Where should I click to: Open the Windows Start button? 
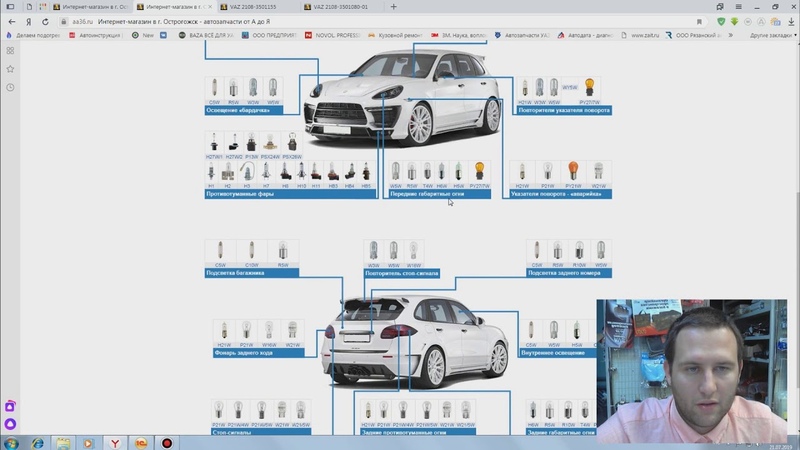[x=11, y=443]
